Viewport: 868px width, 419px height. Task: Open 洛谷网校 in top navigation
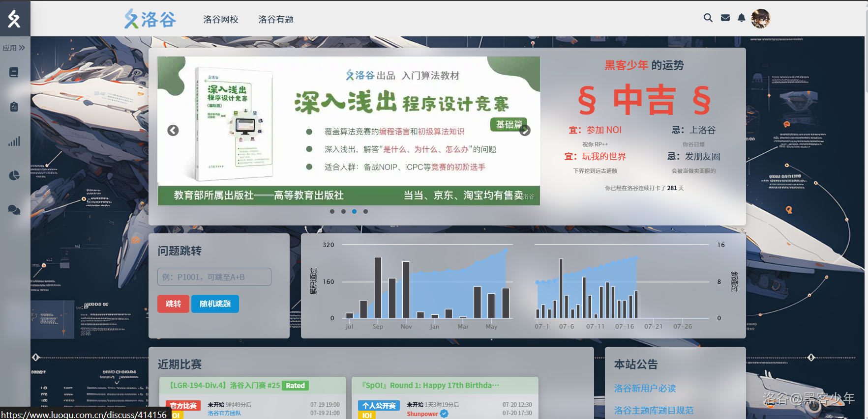[221, 20]
